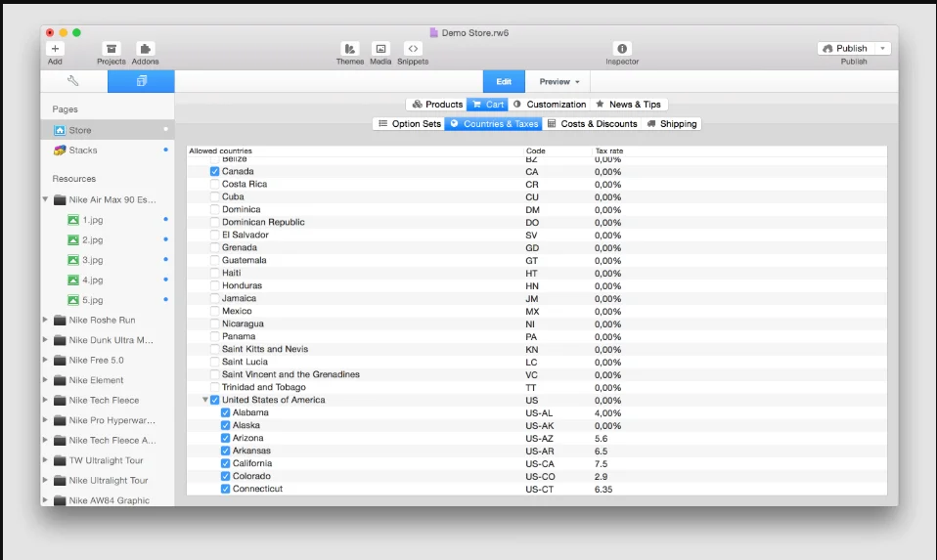Open the Media browser icon
Screen dimensions: 937x560
coord(380,49)
